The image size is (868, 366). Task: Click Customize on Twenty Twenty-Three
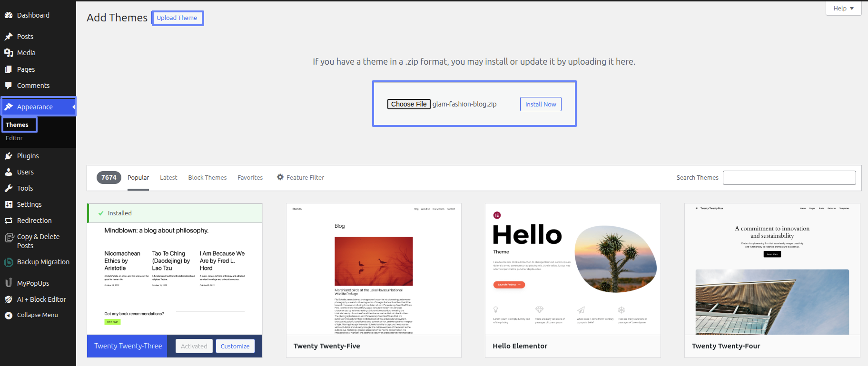pyautogui.click(x=235, y=346)
